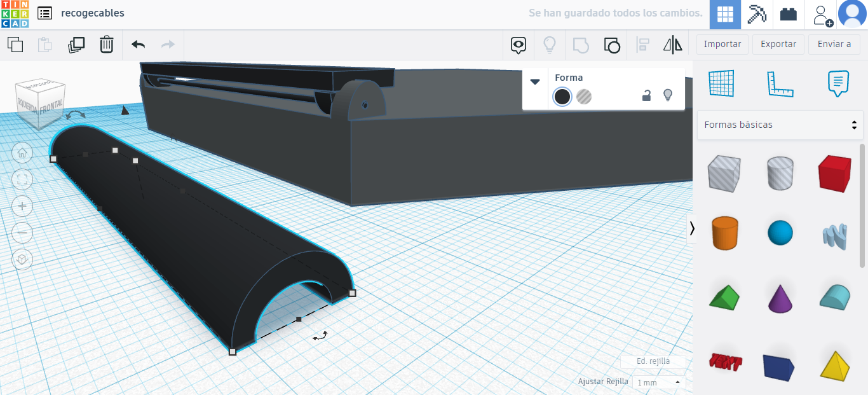Pick the purple cone shape
Viewport: 868px width, 395px height.
(780, 298)
